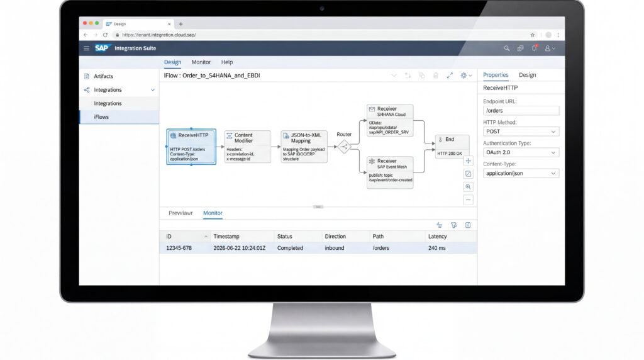Click the copy icon in iFlow toolbar
Screen dimensions: 644x360
coord(422,76)
